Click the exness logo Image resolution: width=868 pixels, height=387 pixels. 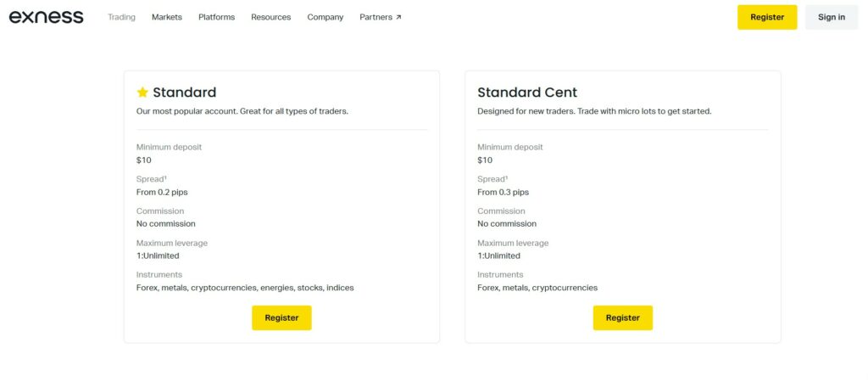[46, 17]
